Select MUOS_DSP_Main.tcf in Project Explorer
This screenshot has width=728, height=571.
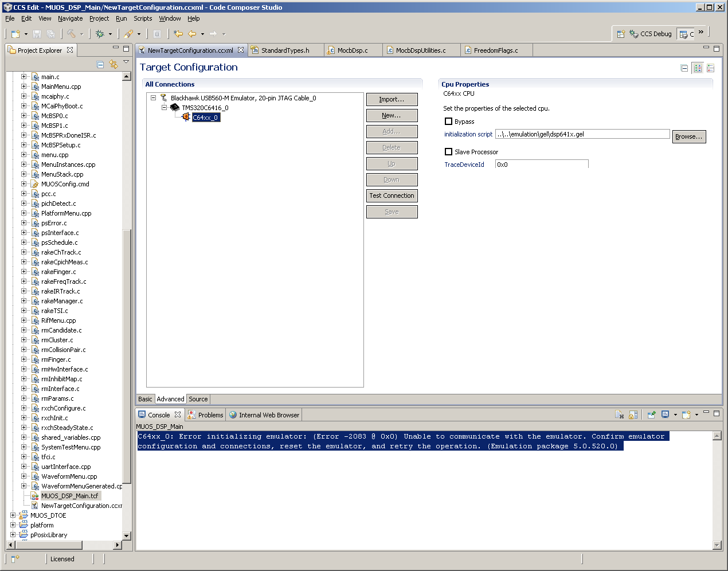pos(70,496)
